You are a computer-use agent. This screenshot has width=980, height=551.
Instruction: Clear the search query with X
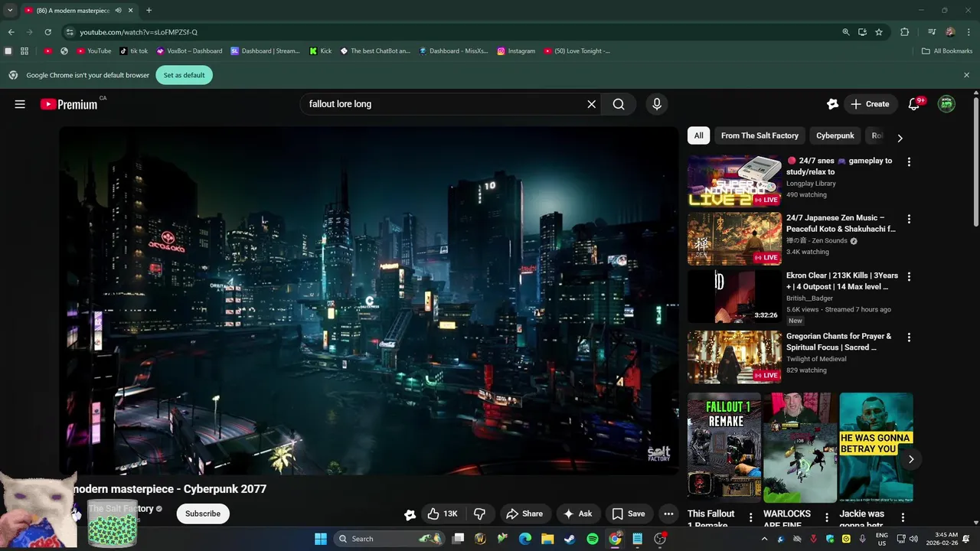tap(591, 104)
